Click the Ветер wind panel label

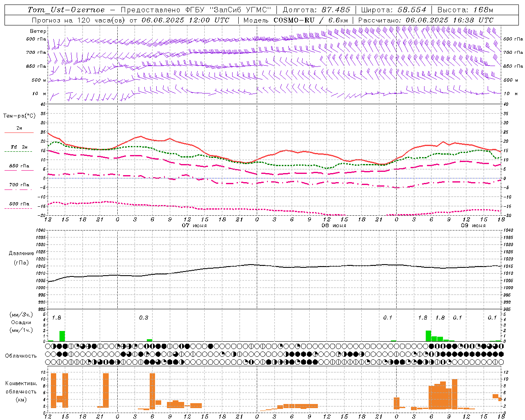point(38,31)
